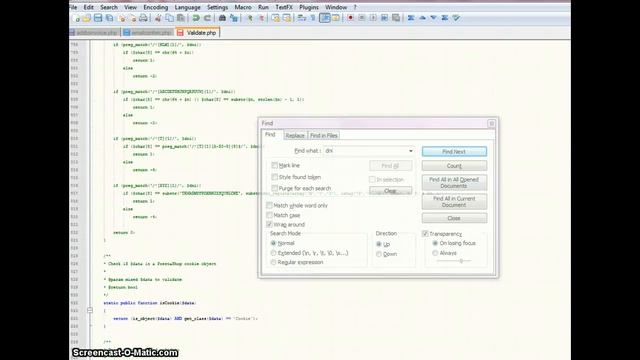The image size is (640, 360).
Task: Click the Playback macro icon
Action: [x=373, y=18]
